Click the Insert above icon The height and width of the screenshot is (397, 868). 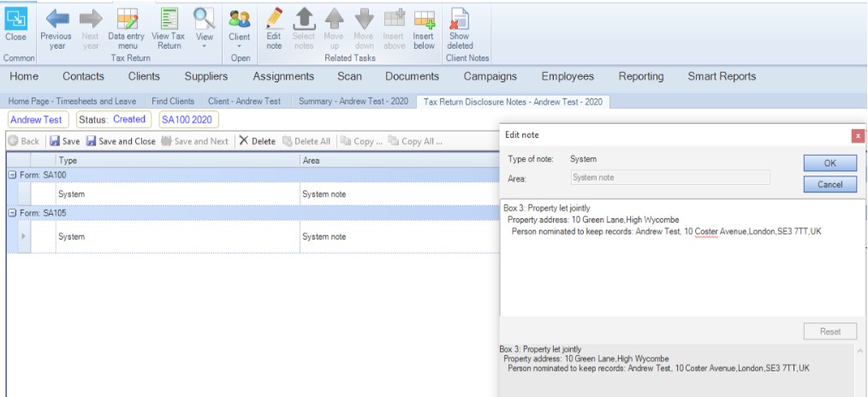(395, 19)
